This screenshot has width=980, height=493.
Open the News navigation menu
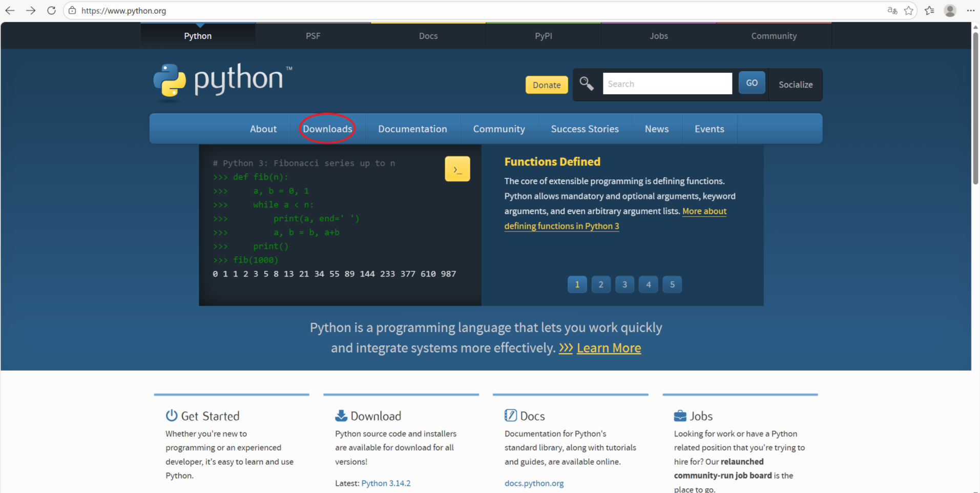657,129
